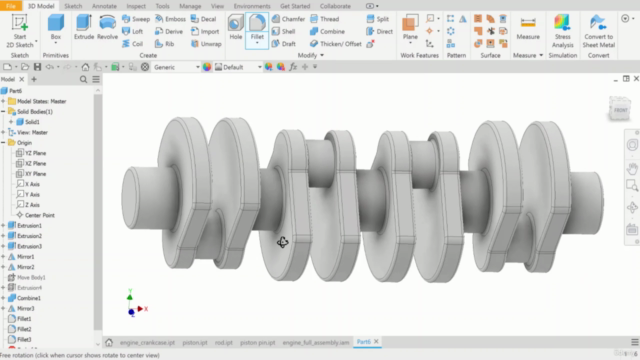This screenshot has height=360, width=640.
Task: Select YZ Plane in browser
Action: [31, 153]
